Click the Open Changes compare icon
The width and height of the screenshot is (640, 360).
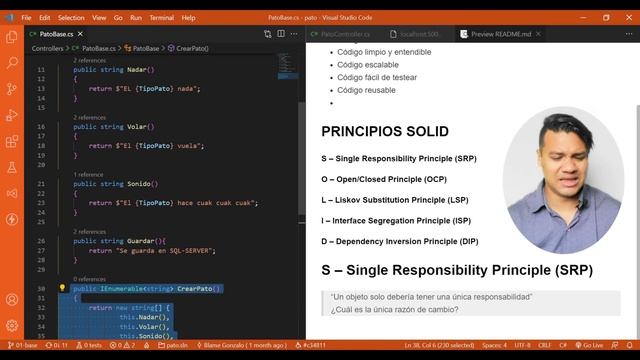(267, 34)
